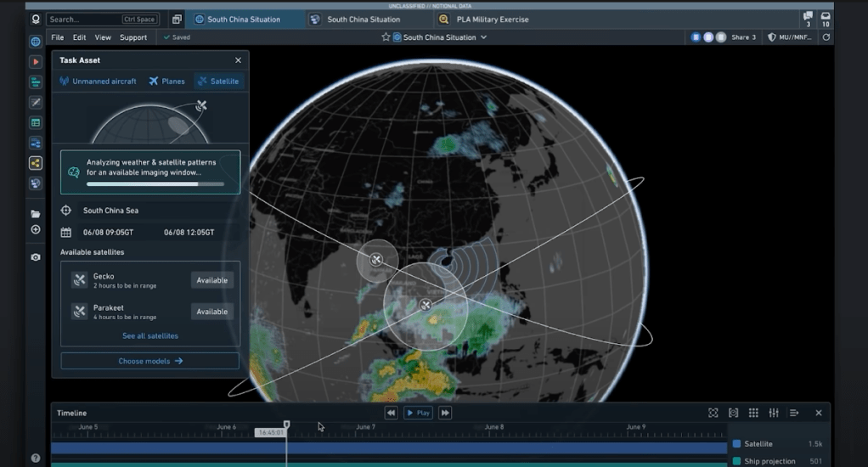
Task: Open timeline grid view icon
Action: click(753, 413)
